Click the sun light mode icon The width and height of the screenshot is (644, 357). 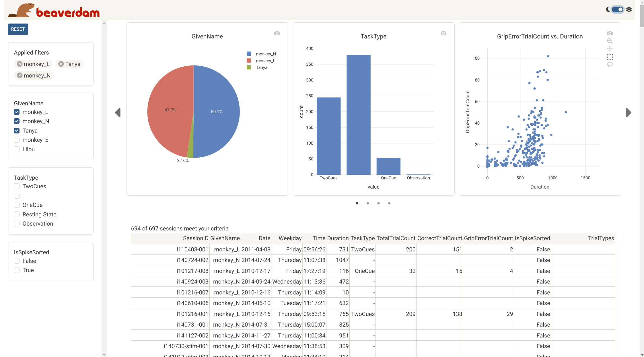point(629,9)
